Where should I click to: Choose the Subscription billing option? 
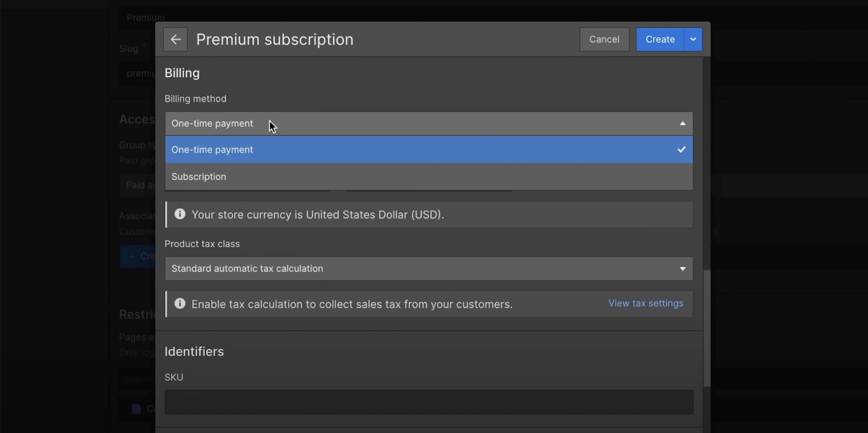click(x=199, y=177)
